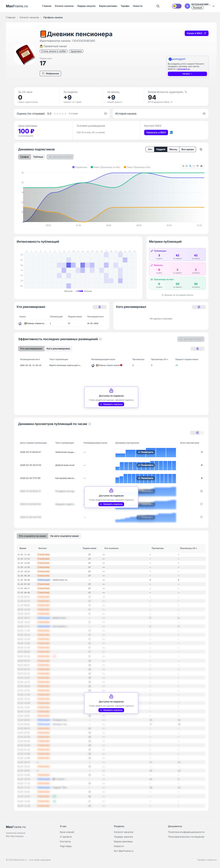
Task: Click the Главная breadcrumb link
Action: coord(10,18)
